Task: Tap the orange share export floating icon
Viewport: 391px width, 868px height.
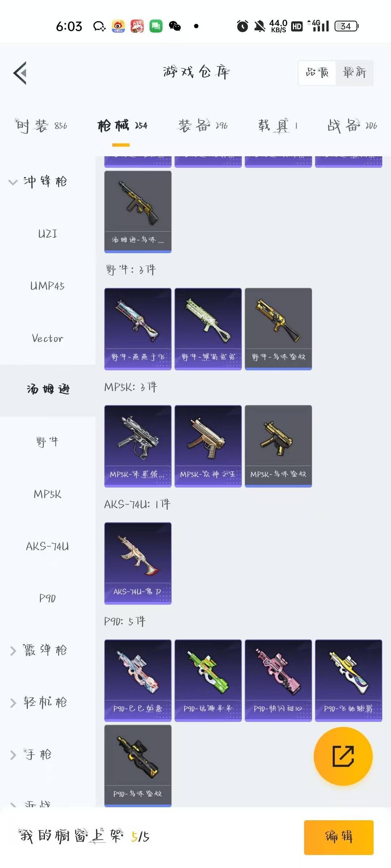Action: click(343, 756)
